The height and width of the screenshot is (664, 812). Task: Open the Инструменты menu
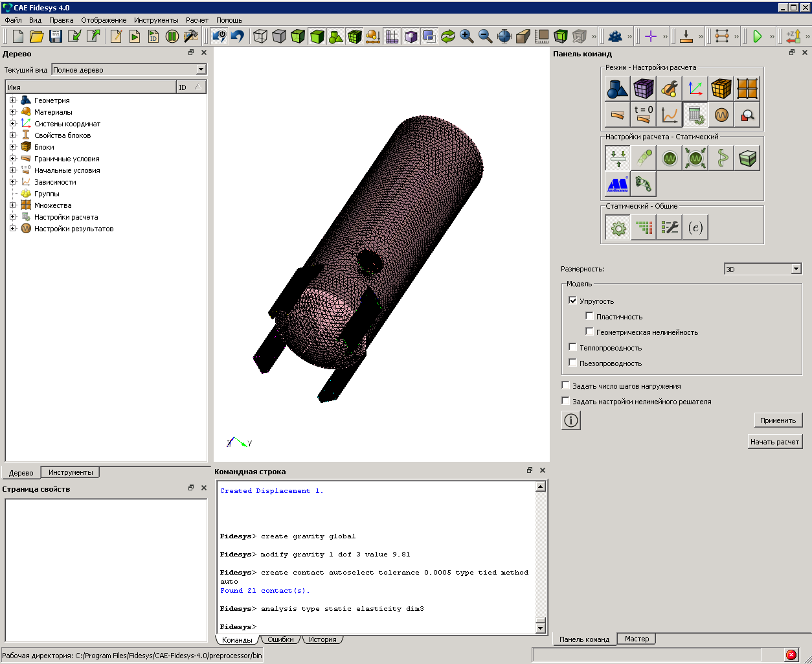coord(156,20)
